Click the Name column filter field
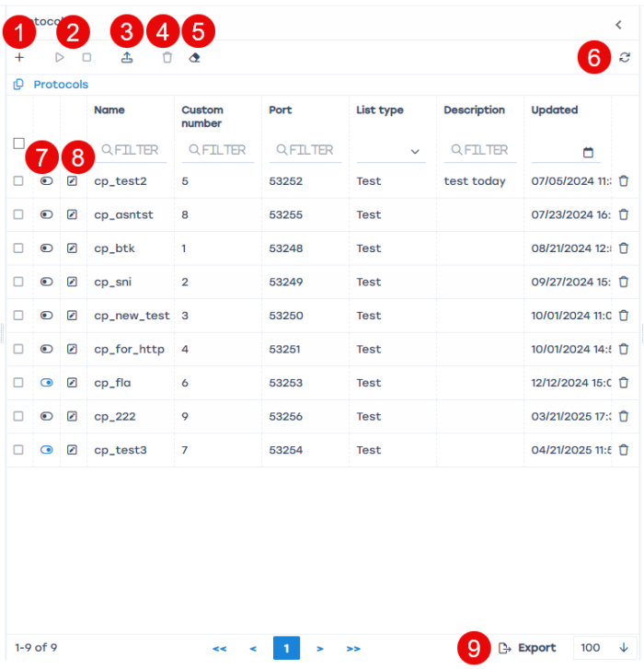The height and width of the screenshot is (669, 644). point(133,150)
